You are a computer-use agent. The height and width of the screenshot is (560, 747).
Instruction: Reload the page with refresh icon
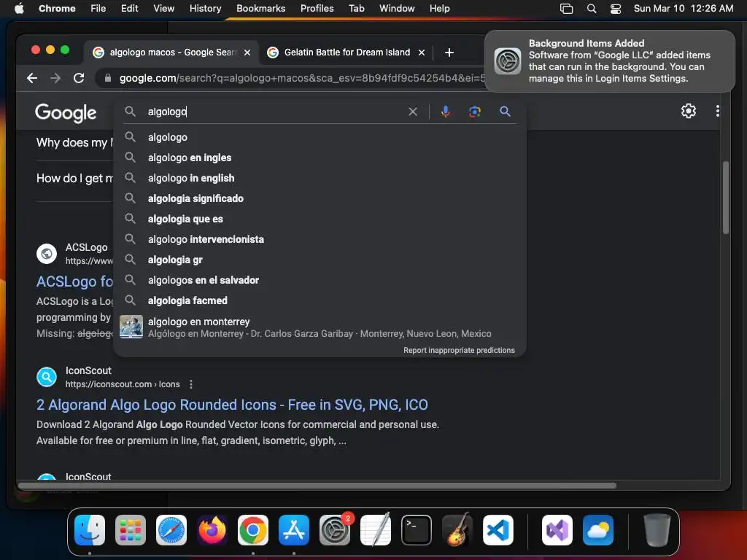pyautogui.click(x=79, y=78)
